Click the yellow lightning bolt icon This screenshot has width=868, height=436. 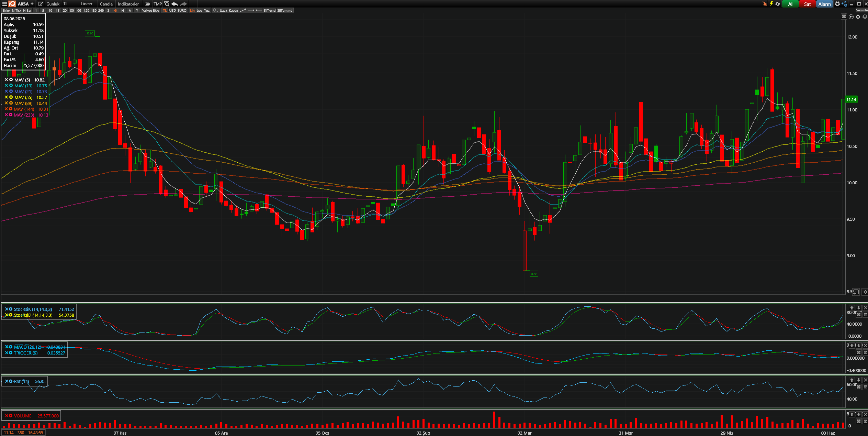pyautogui.click(x=771, y=4)
